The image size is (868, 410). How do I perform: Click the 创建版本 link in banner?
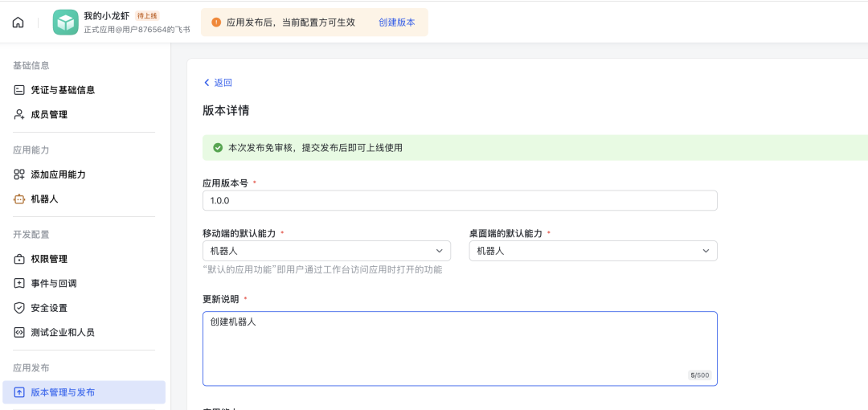[397, 23]
